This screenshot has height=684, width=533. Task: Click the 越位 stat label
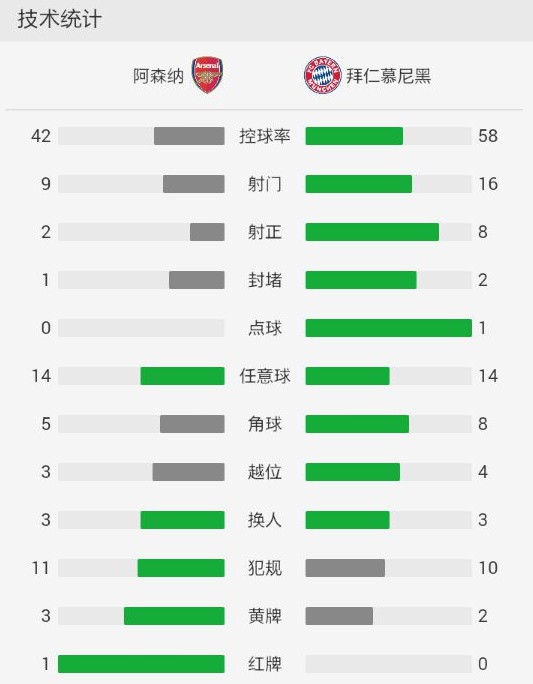[265, 472]
